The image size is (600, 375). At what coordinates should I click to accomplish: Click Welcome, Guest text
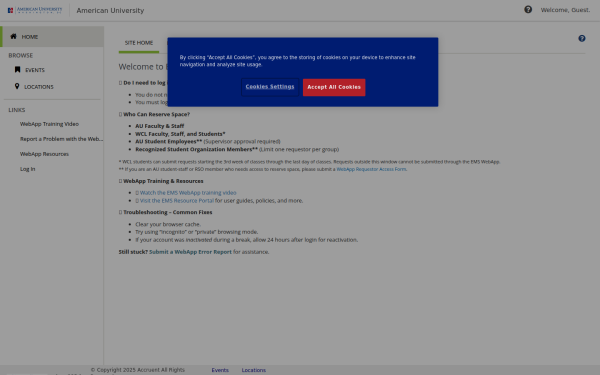point(565,10)
